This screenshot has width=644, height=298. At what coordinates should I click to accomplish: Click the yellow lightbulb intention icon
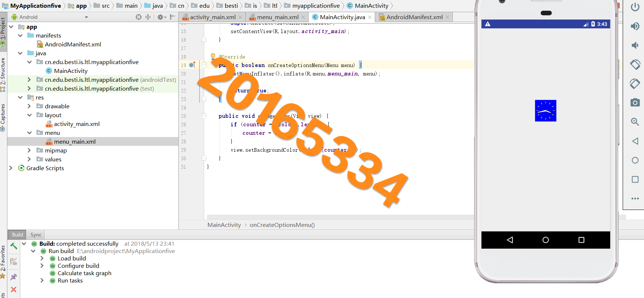pos(213,56)
